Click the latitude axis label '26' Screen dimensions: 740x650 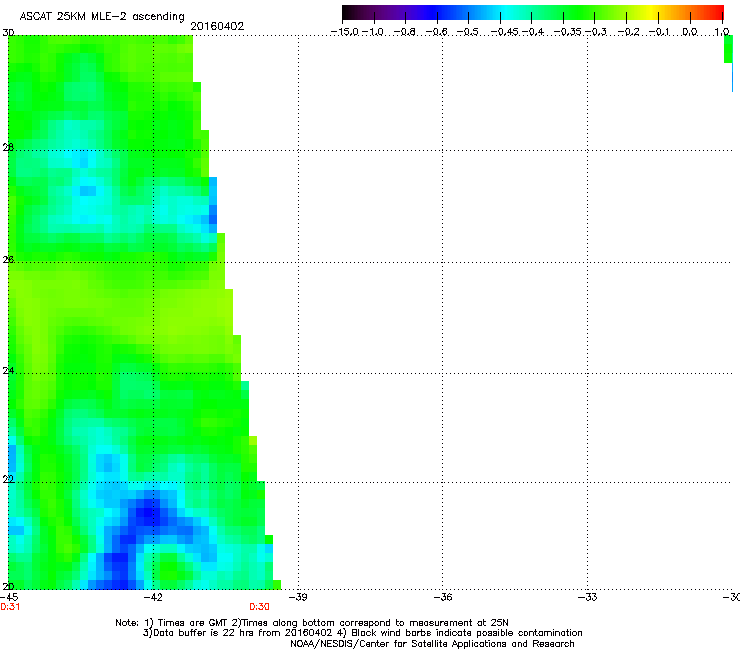pos(8,260)
